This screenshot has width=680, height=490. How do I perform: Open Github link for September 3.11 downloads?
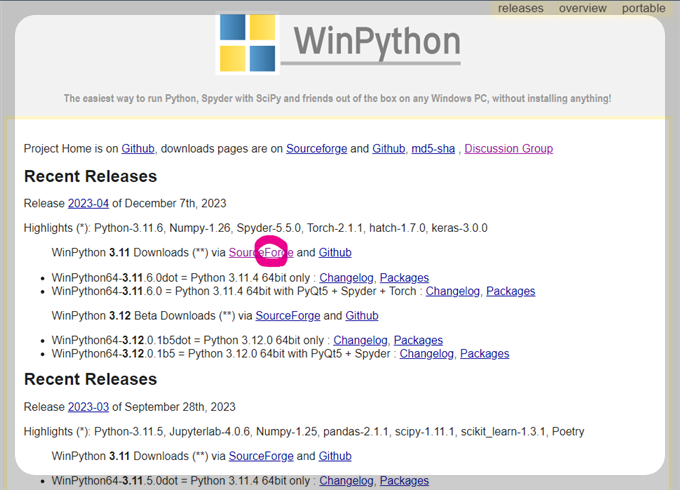pos(335,456)
